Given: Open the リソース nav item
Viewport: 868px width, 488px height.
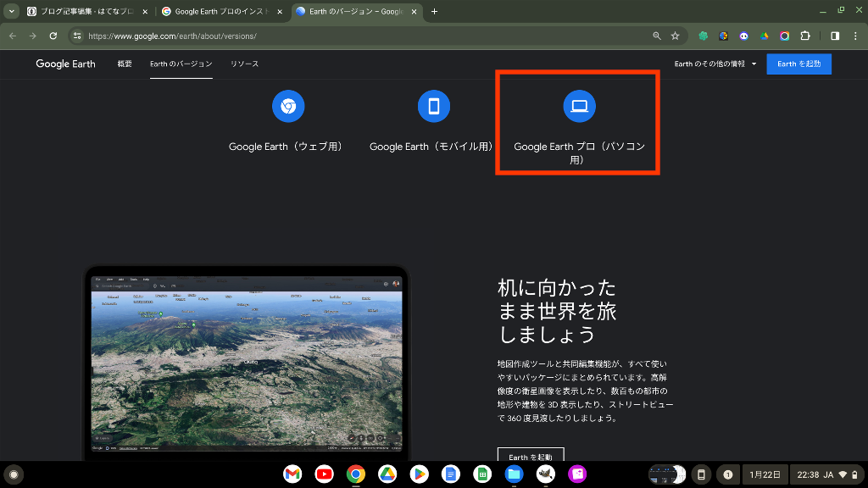Looking at the screenshot, I should (244, 64).
